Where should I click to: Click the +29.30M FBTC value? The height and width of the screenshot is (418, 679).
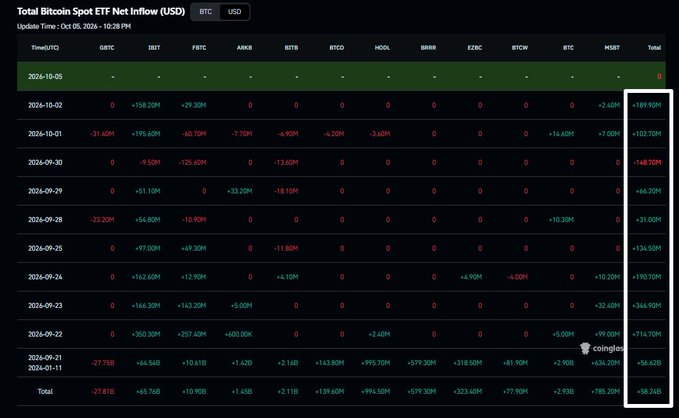pos(194,105)
